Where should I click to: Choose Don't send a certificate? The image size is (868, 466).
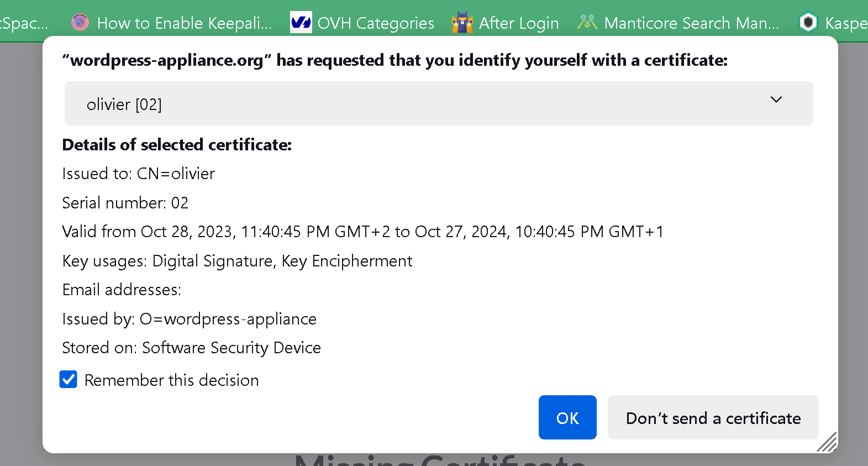click(713, 418)
